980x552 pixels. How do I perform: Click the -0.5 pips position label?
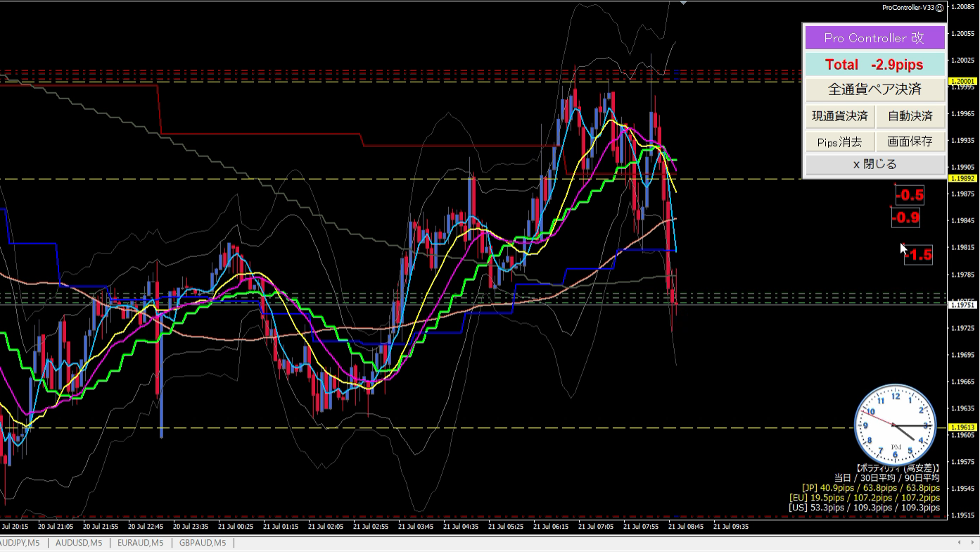pos(909,196)
